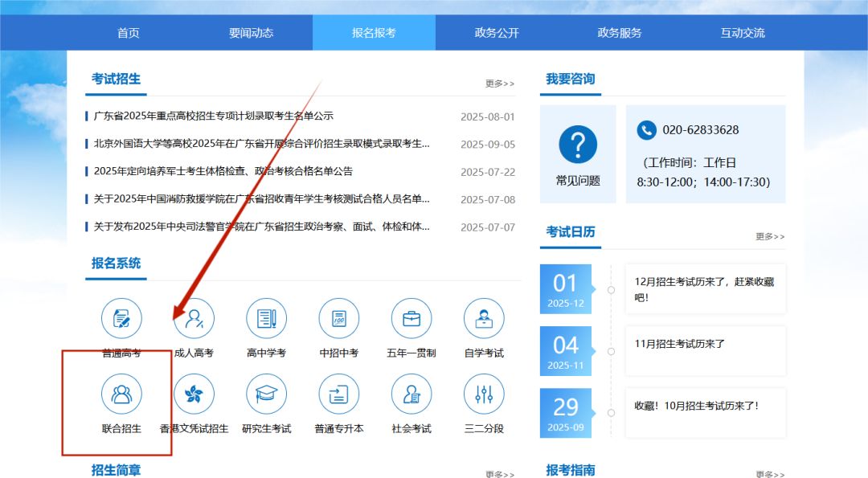The height and width of the screenshot is (478, 868).
Task: Open the 自学考试 icon
Action: (484, 319)
